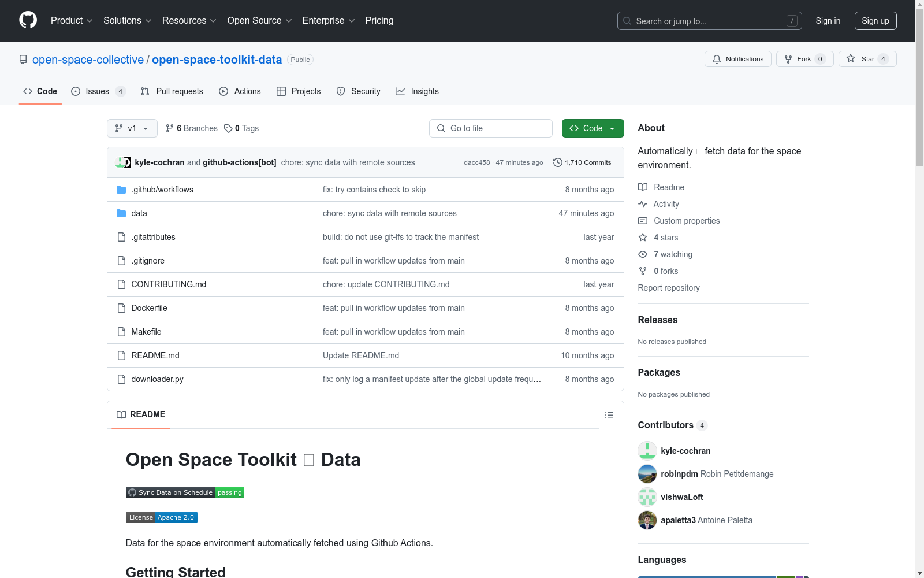Click the .github/workflows folder icon

point(121,190)
